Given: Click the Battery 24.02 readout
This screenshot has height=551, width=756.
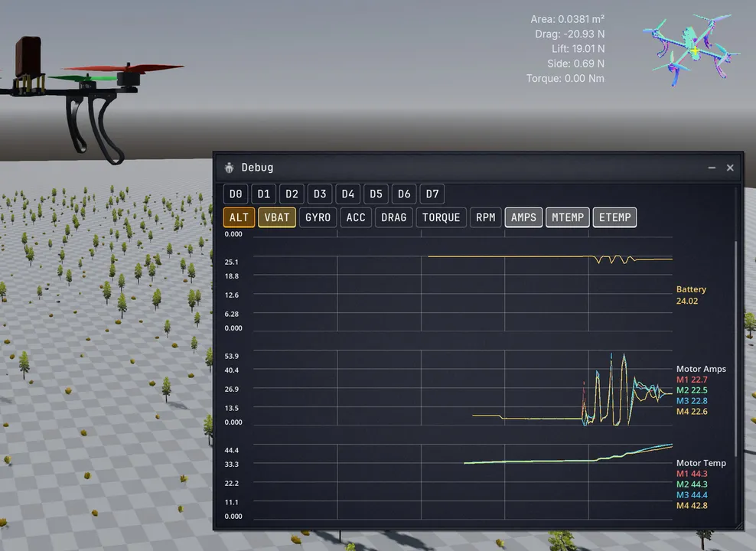Looking at the screenshot, I should tap(691, 295).
